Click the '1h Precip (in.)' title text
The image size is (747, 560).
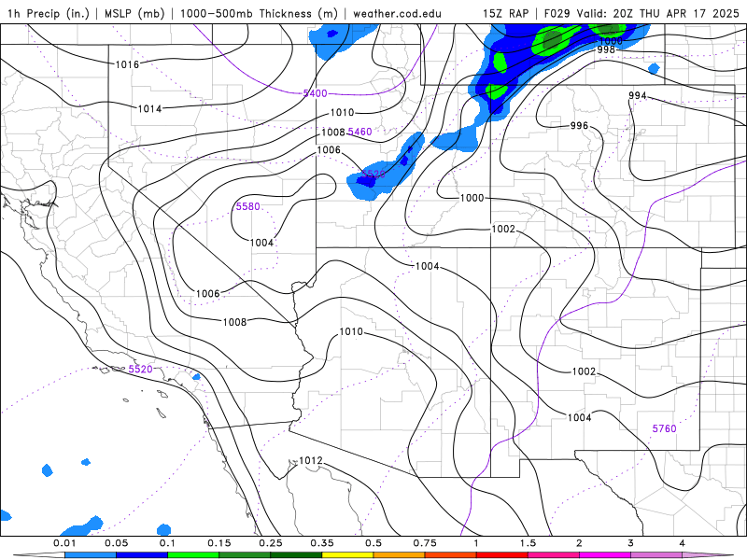click(49, 13)
